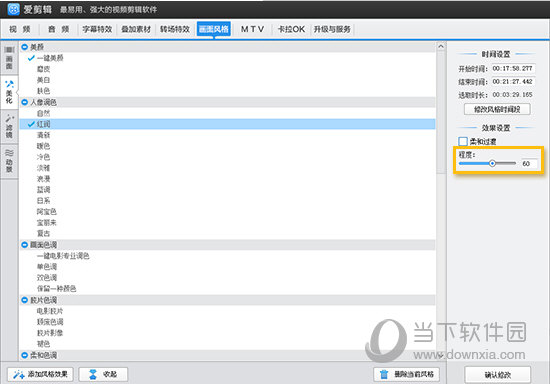Select the 清新 portrait tone

(43, 135)
